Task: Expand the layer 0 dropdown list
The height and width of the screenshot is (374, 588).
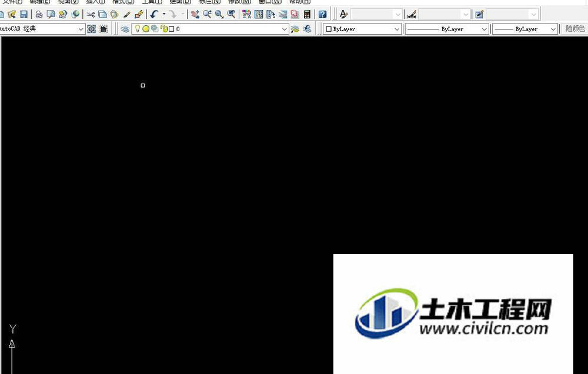Action: click(285, 29)
